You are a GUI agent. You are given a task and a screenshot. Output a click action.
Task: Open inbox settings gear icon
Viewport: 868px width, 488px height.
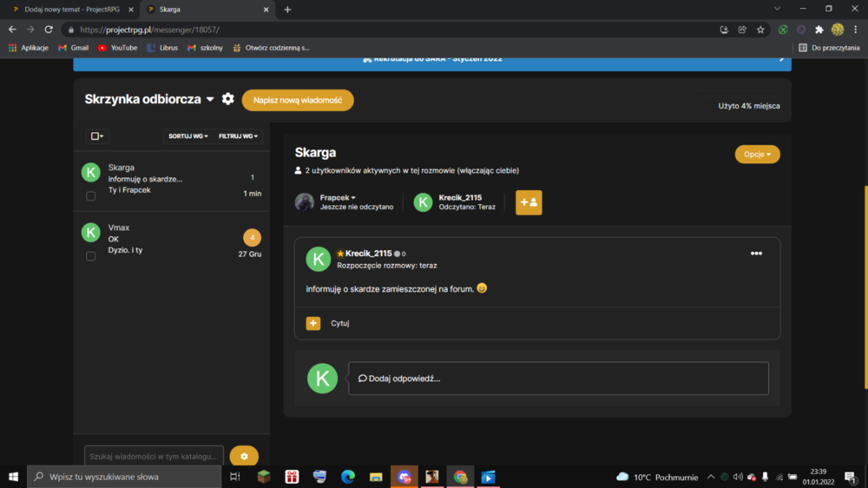(227, 99)
